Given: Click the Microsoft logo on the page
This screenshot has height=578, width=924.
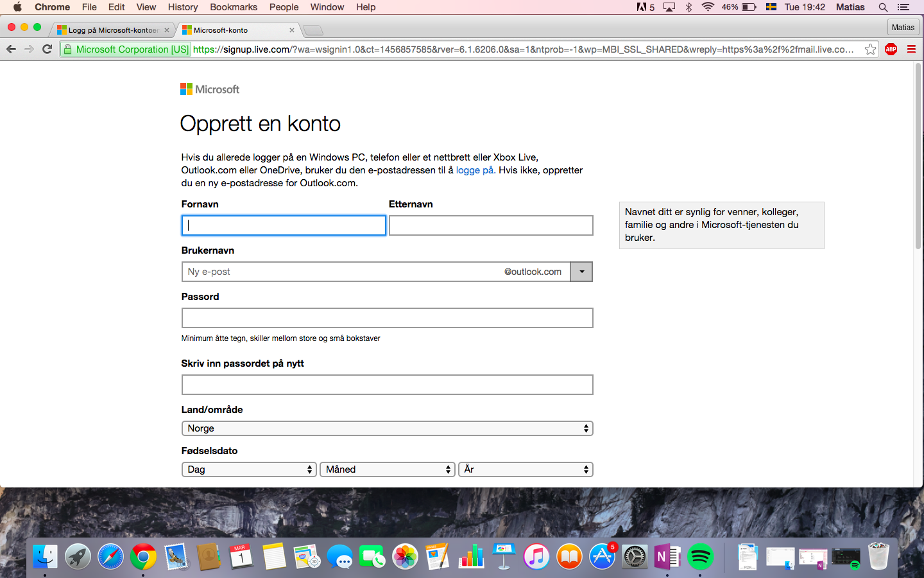Looking at the screenshot, I should [210, 89].
